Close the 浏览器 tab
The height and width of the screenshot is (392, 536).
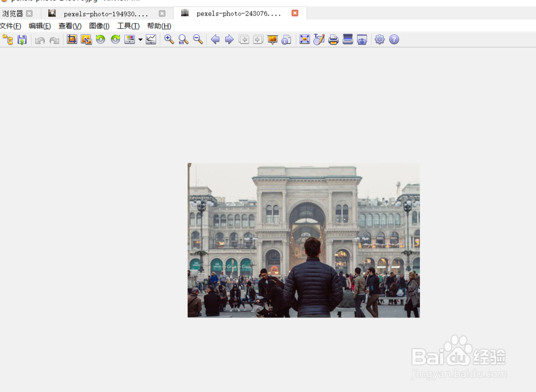tap(29, 13)
